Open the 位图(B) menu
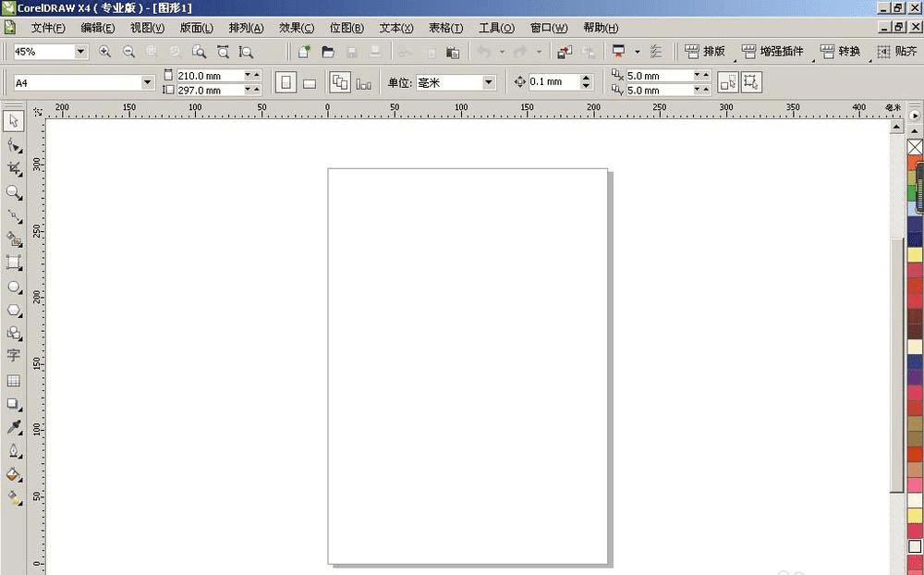This screenshot has height=575, width=924. pyautogui.click(x=346, y=28)
